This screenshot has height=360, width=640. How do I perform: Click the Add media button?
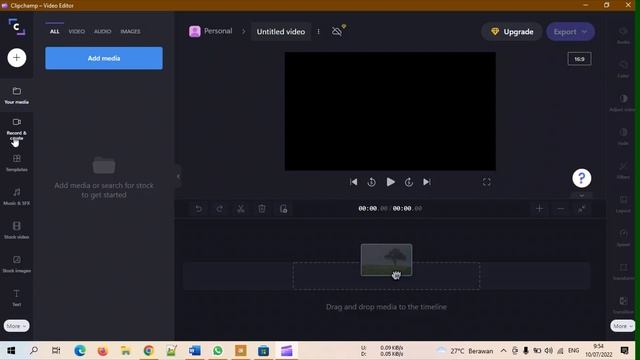(104, 58)
